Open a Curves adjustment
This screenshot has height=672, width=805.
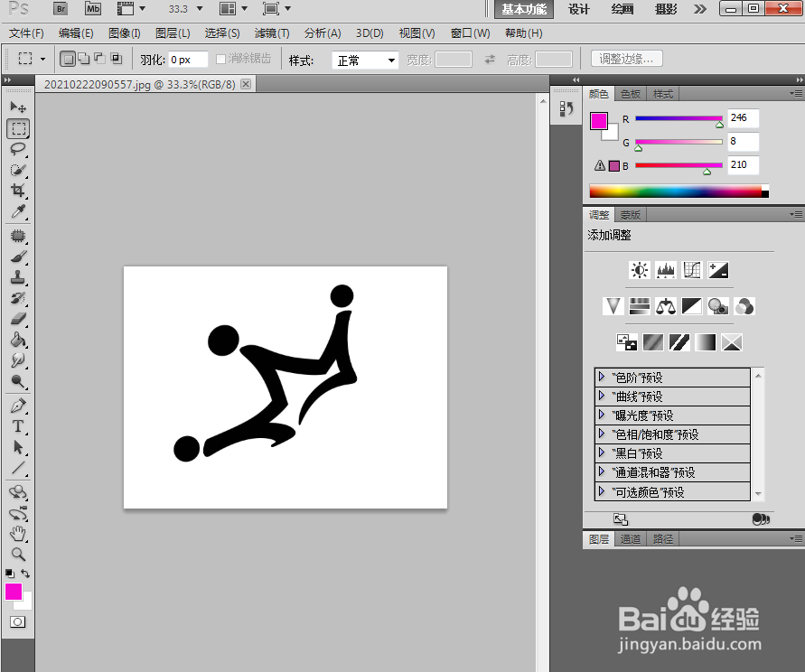tap(691, 269)
